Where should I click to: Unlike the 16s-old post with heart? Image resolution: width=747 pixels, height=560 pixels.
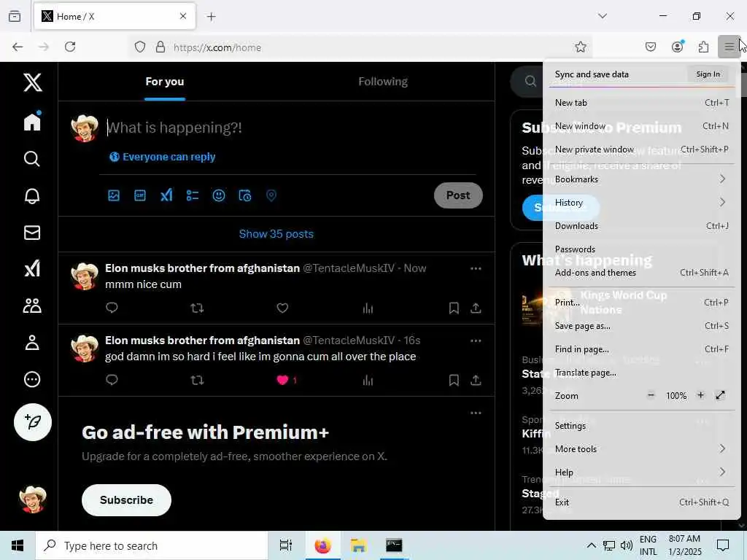click(282, 380)
